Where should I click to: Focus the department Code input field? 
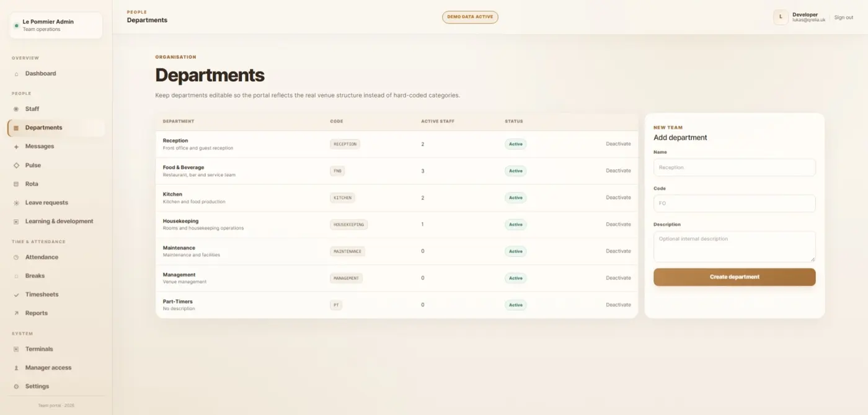click(734, 203)
